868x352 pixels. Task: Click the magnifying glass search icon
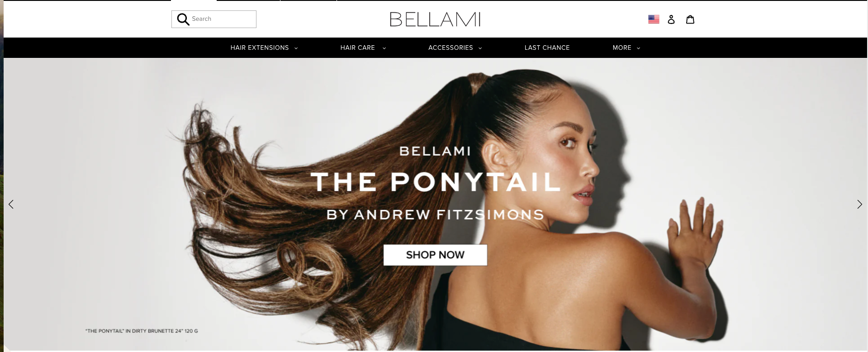(183, 19)
